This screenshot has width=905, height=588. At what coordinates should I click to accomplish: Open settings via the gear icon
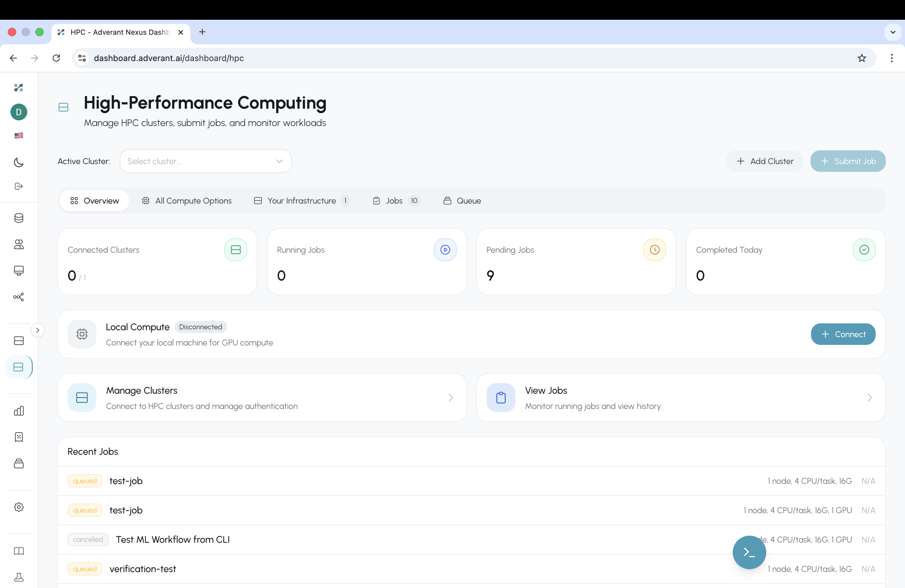(18, 507)
